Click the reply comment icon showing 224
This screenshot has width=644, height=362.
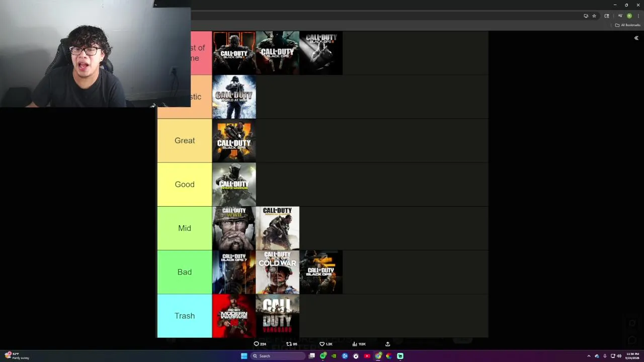coord(256,344)
